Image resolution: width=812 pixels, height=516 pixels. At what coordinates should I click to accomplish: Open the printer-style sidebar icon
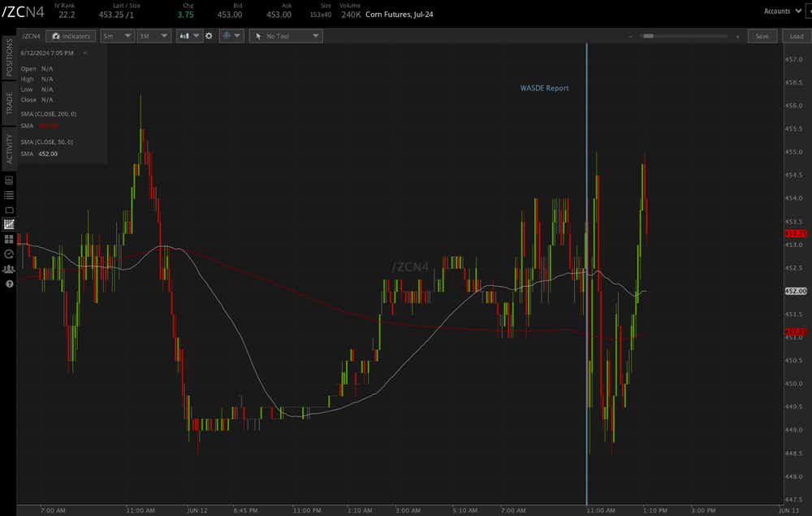(9, 180)
